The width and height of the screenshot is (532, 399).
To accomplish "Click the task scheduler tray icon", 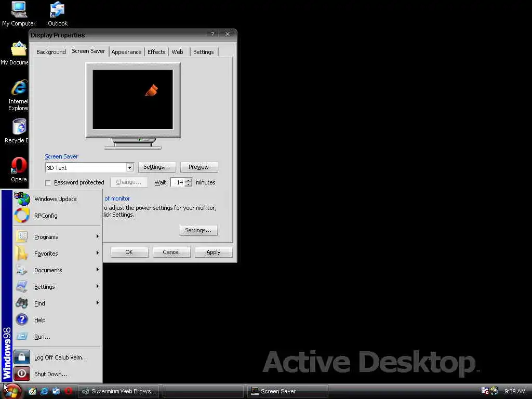I will point(485,391).
